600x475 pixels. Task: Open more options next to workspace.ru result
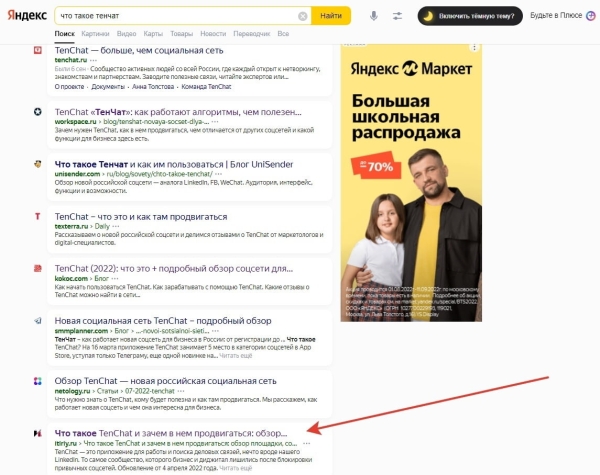pyautogui.click(x=215, y=122)
